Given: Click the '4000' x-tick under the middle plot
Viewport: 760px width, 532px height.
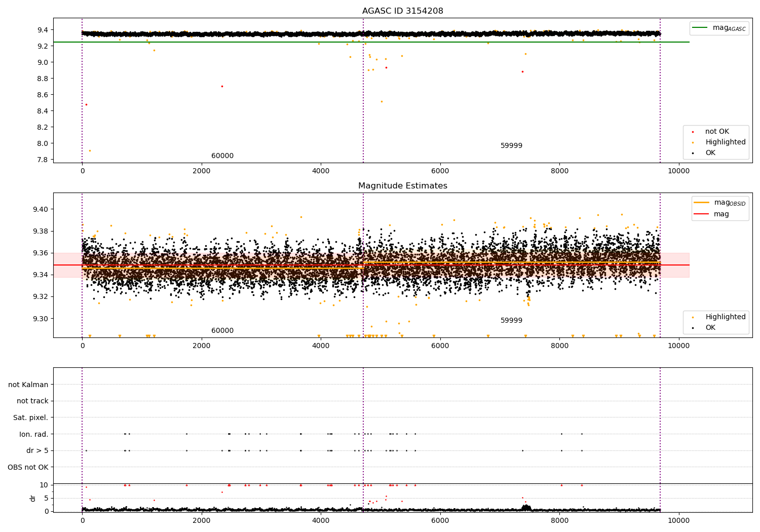Looking at the screenshot, I should (x=321, y=346).
